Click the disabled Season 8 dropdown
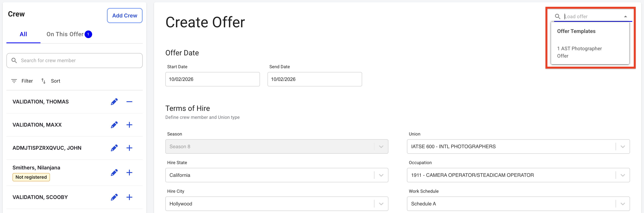Viewport: 644px width, 213px height. click(277, 146)
